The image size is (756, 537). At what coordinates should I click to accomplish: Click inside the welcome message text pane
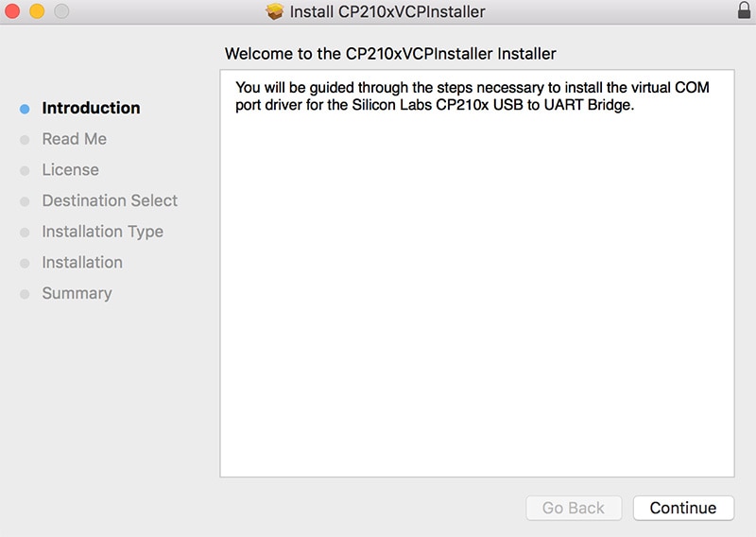[476, 284]
